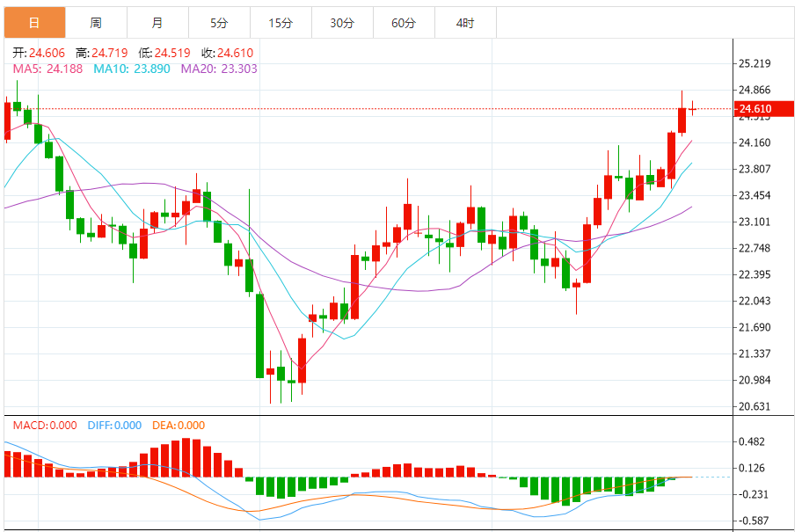
Task: Open the 15分 timeframe tab
Action: 281,23
